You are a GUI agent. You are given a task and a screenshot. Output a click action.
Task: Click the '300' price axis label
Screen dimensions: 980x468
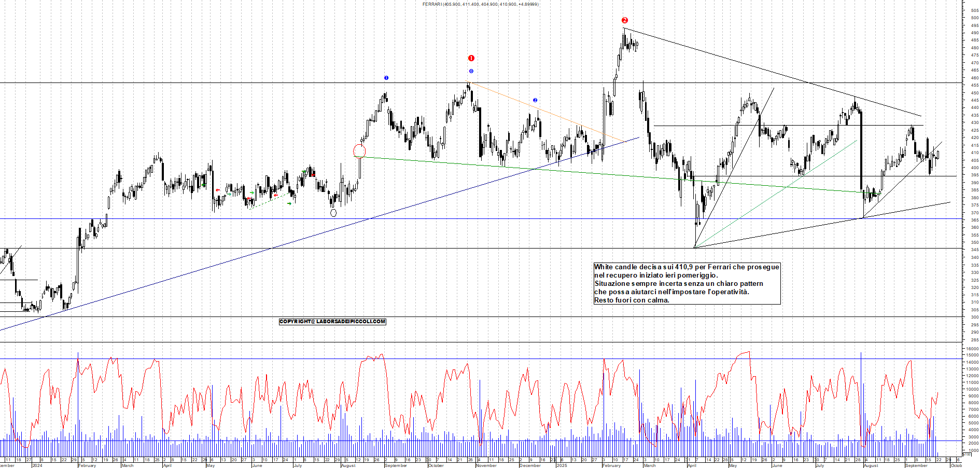(x=975, y=317)
